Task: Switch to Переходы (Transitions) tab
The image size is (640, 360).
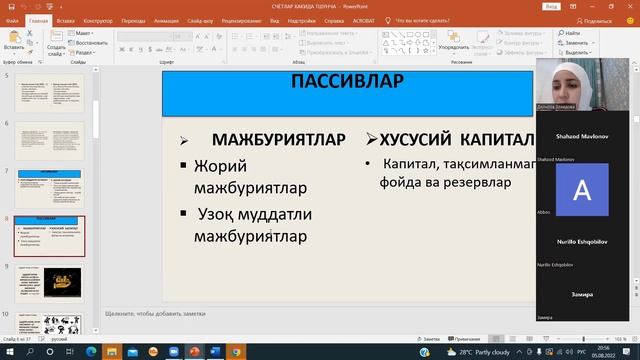Action: [x=133, y=20]
